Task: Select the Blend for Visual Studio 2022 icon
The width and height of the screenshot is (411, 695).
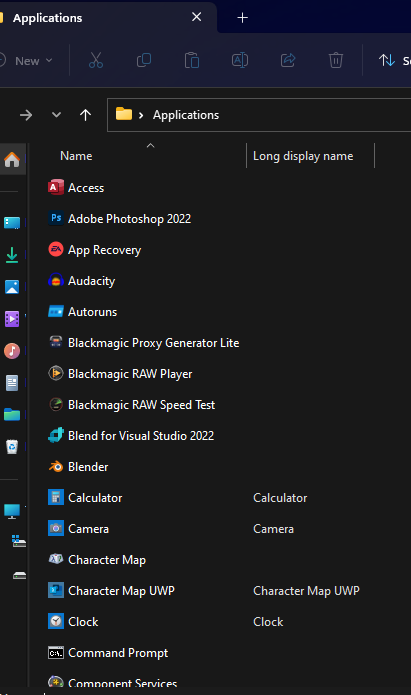Action: pyautogui.click(x=56, y=436)
